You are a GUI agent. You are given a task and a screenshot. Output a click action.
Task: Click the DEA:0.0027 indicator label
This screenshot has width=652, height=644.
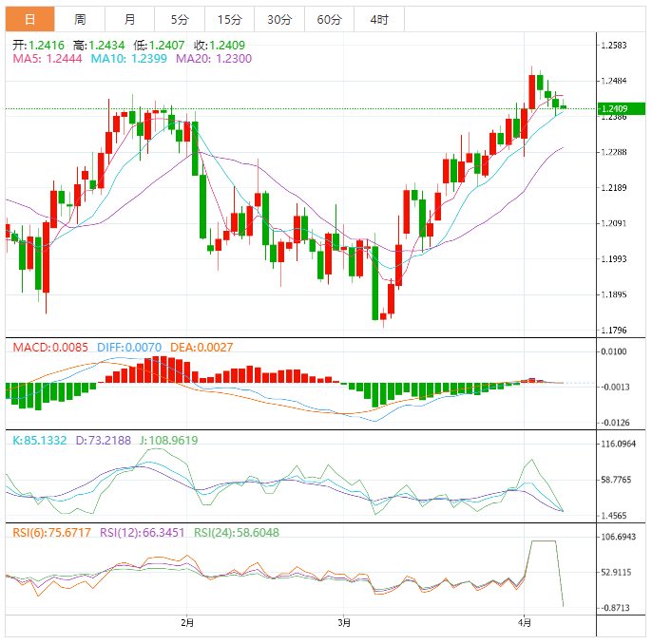pos(201,348)
